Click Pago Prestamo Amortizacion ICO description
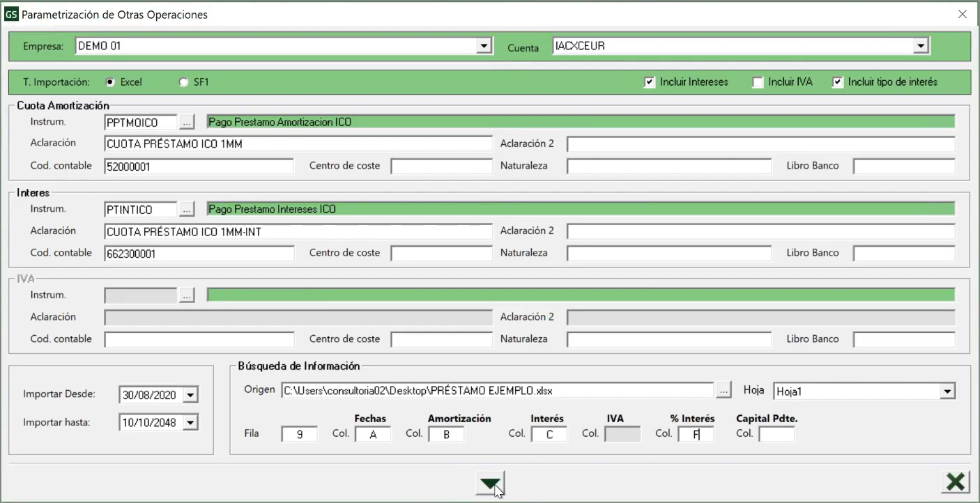 581,122
